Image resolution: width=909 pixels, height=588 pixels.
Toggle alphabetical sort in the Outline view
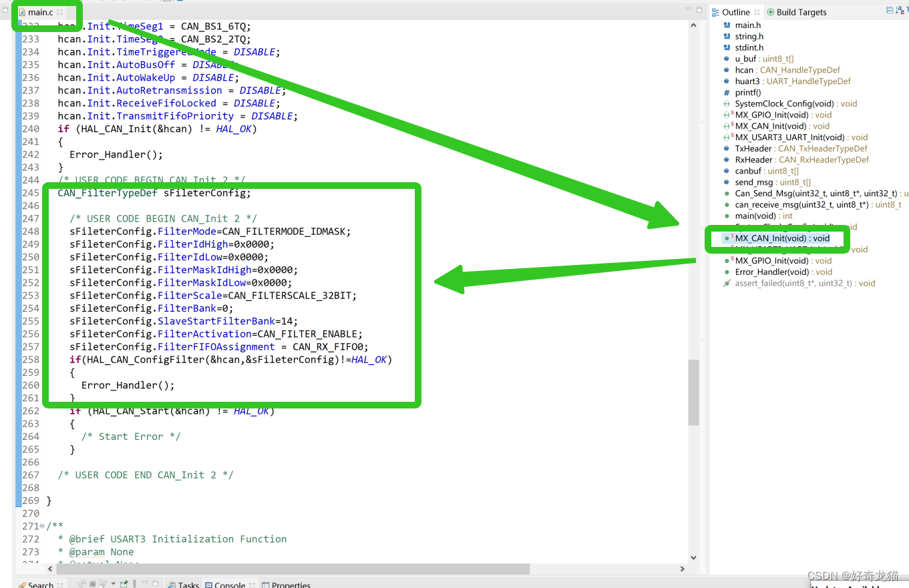pos(900,11)
